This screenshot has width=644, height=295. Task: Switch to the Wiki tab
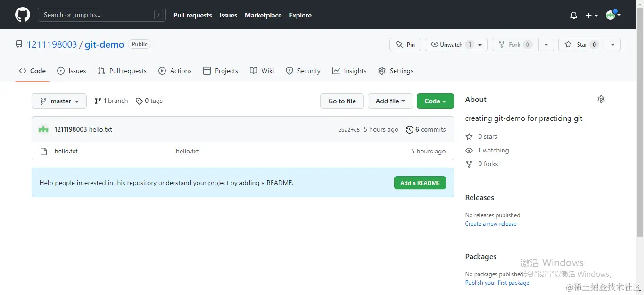[262, 71]
